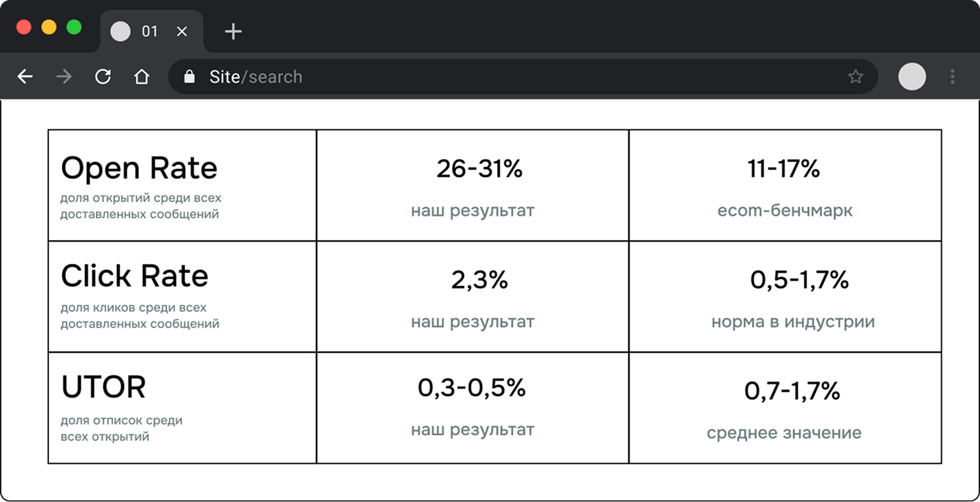
Task: Select the Click Rate heading
Action: (x=134, y=275)
